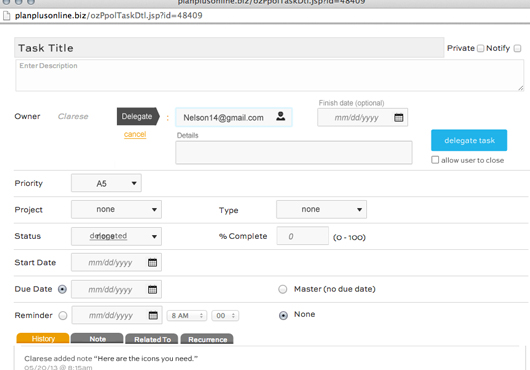
Task: Open the Priority A5 dropdown
Action: pos(106,183)
